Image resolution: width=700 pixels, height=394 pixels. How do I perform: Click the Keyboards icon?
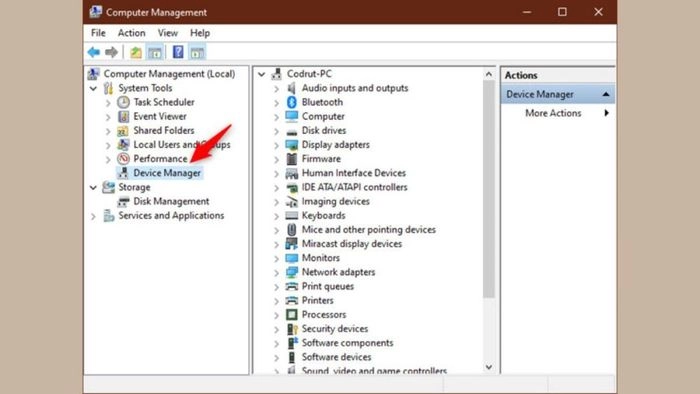292,216
